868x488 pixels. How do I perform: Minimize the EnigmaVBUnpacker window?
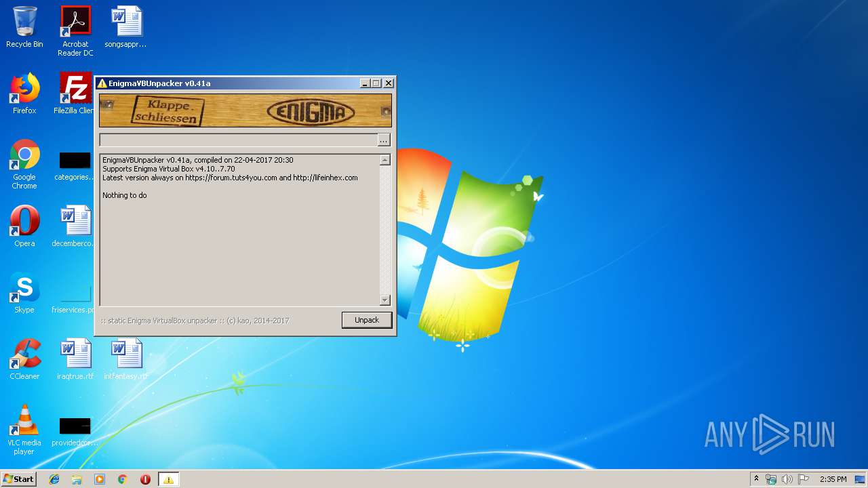pos(365,83)
